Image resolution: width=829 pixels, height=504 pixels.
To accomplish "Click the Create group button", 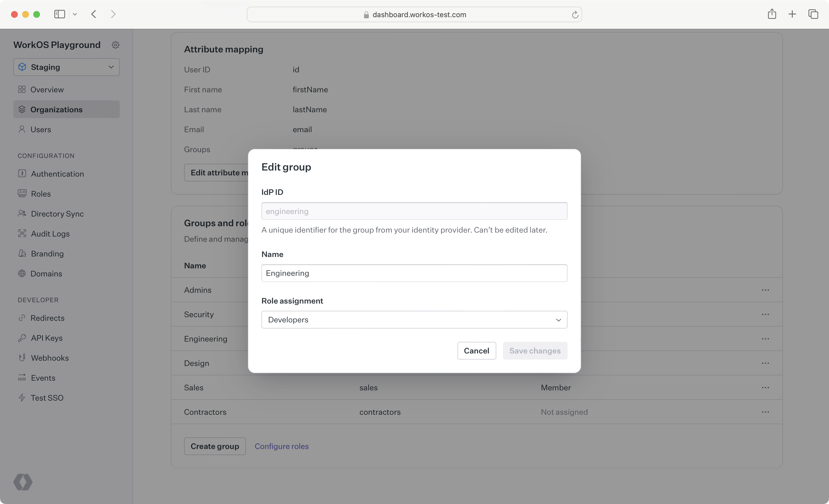I will pyautogui.click(x=215, y=446).
